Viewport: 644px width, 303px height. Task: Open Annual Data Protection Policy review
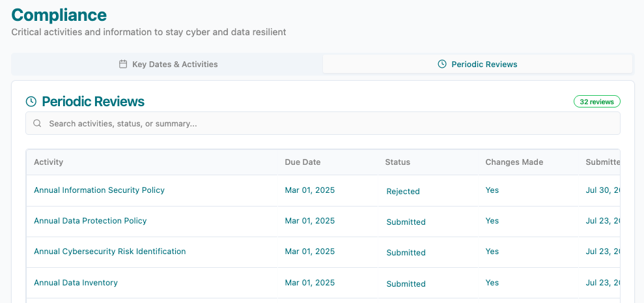tap(90, 221)
